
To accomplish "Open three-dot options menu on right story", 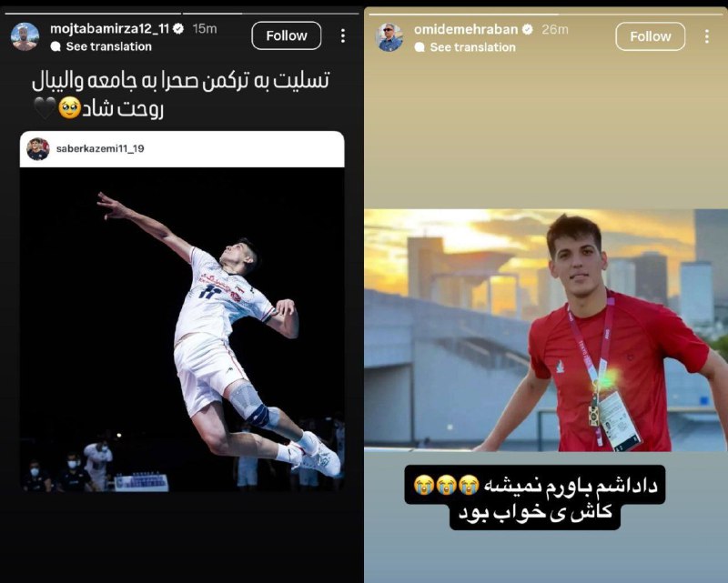I will (707, 36).
